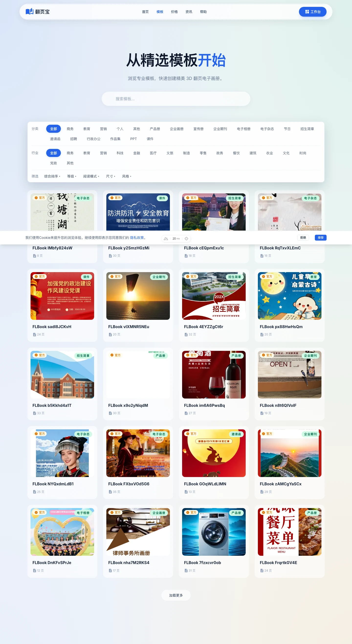Filter industry by 科技
This screenshot has height=644, width=352.
(120, 153)
